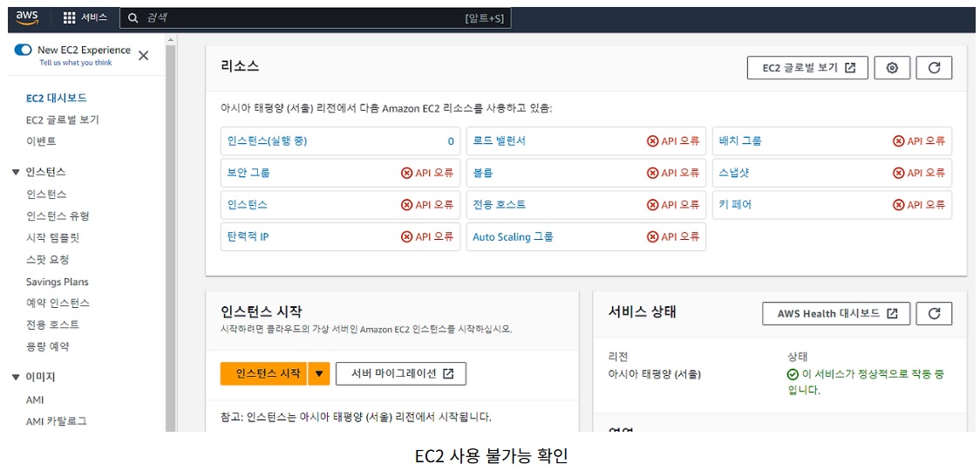The width and height of the screenshot is (980, 471).
Task: Click API 오류 icon beside 보안 그룹
Action: pos(407,173)
